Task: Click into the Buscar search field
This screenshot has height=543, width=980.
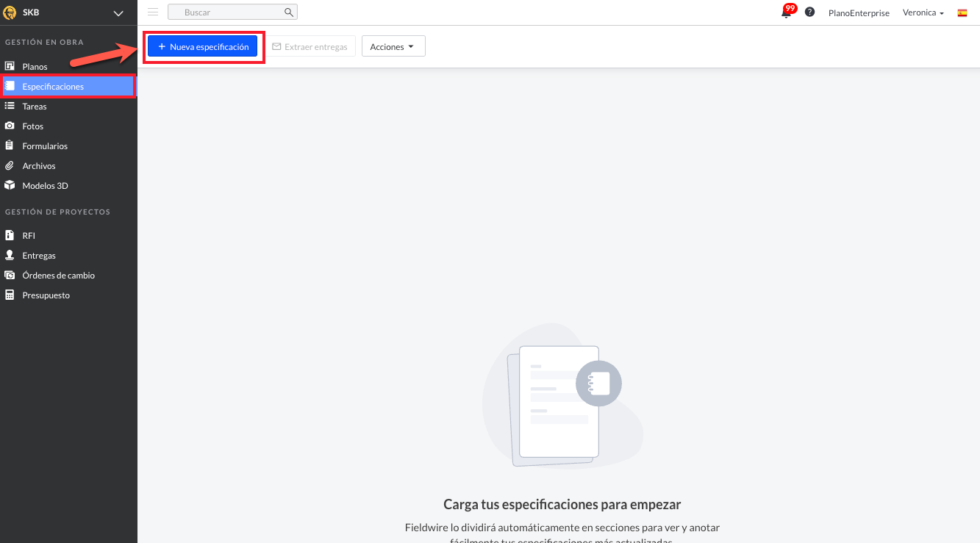Action: (x=228, y=12)
